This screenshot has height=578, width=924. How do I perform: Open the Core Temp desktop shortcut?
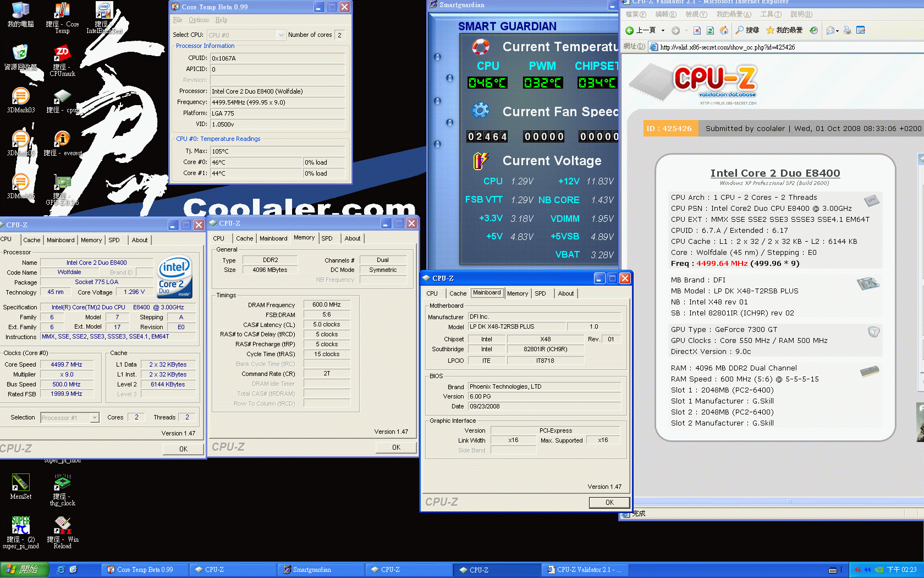click(62, 18)
